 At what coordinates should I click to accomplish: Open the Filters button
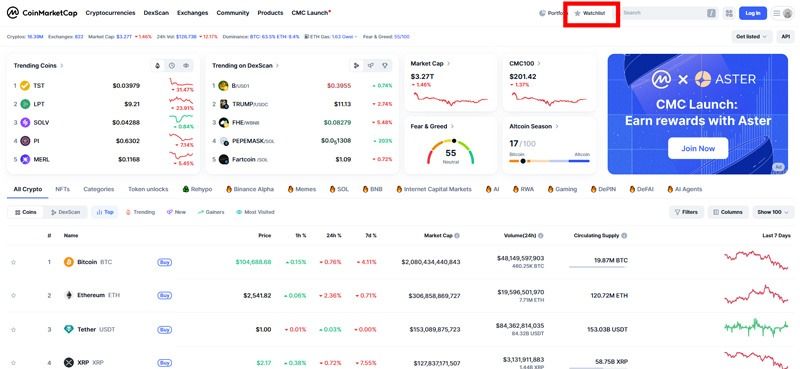coord(686,212)
